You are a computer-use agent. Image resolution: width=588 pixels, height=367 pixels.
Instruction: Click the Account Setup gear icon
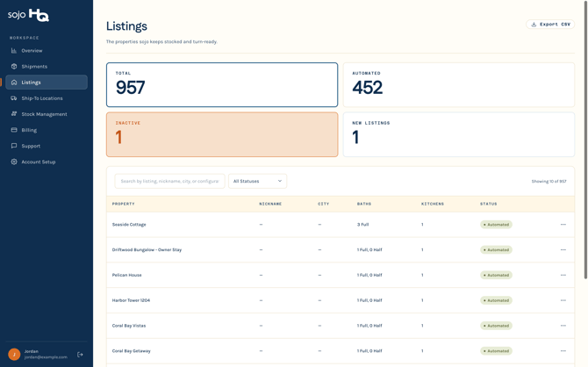[14, 162]
